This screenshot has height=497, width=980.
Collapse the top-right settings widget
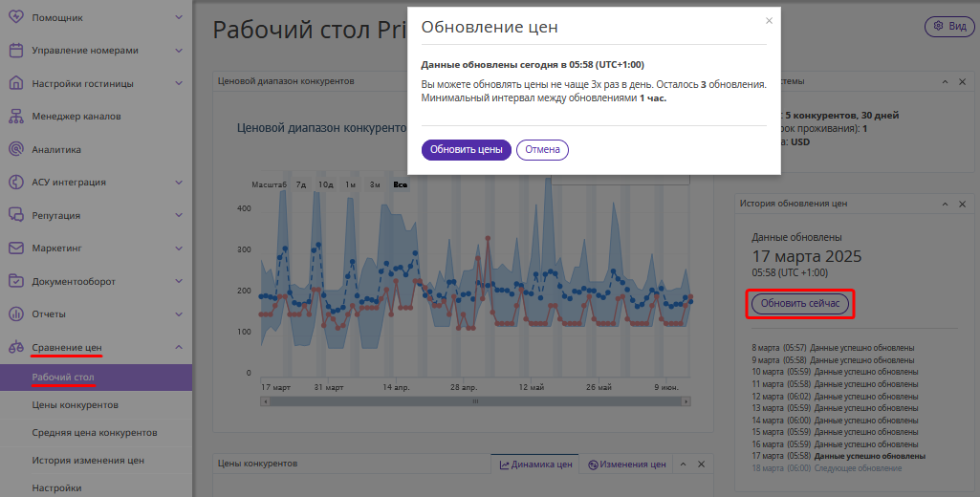click(x=945, y=82)
